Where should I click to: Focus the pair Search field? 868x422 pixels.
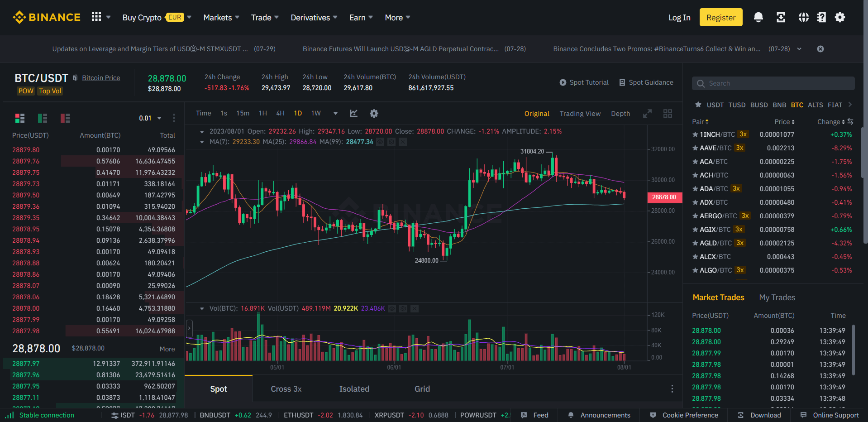773,83
